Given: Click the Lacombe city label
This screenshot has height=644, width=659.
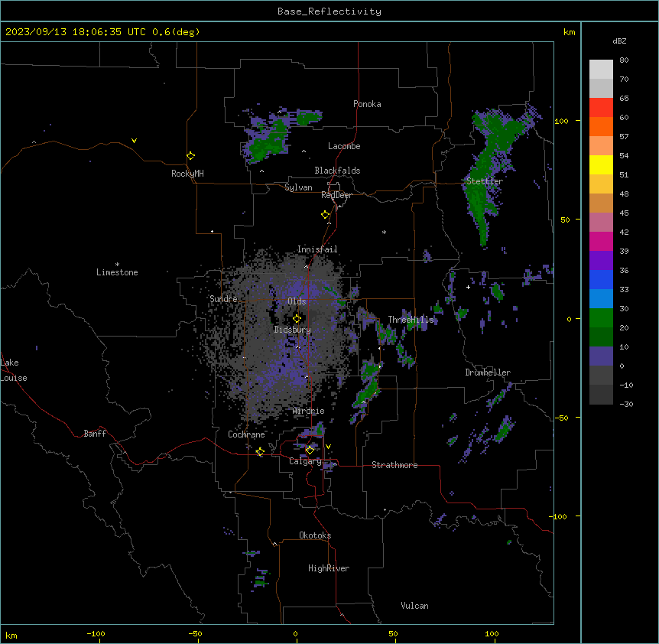Looking at the screenshot, I should [344, 146].
